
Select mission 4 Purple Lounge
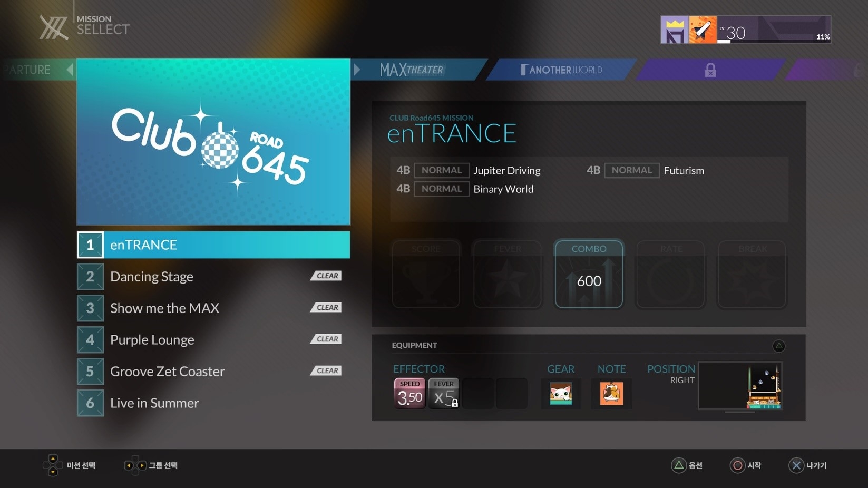[x=213, y=340]
